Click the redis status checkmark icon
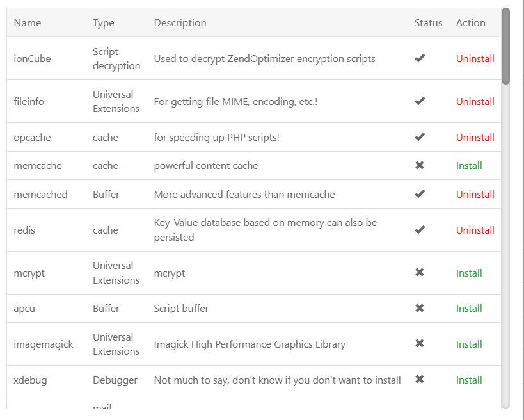The height and width of the screenshot is (420, 524). click(420, 230)
